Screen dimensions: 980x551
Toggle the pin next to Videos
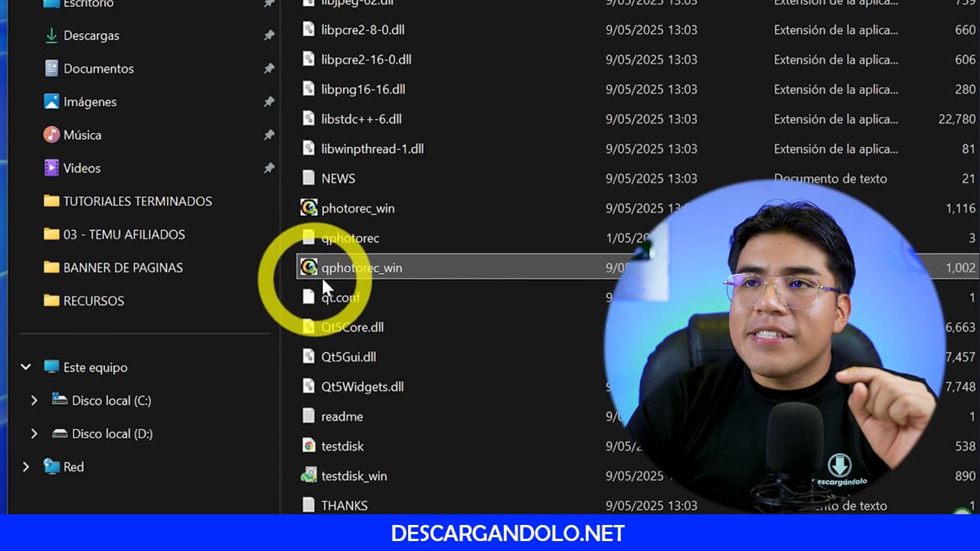click(x=269, y=168)
